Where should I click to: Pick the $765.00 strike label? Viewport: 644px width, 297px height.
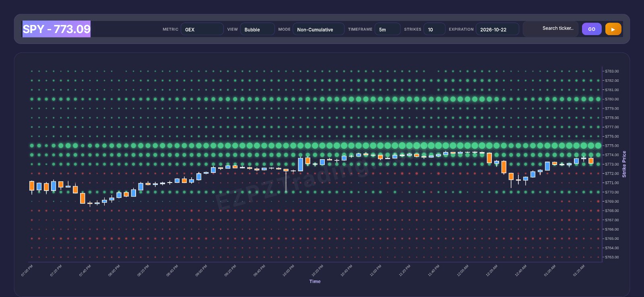click(x=612, y=239)
